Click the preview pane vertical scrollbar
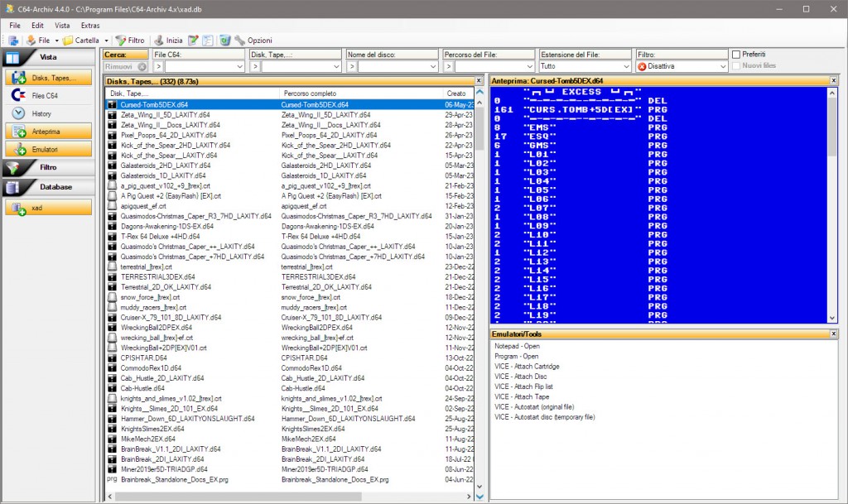 point(832,205)
